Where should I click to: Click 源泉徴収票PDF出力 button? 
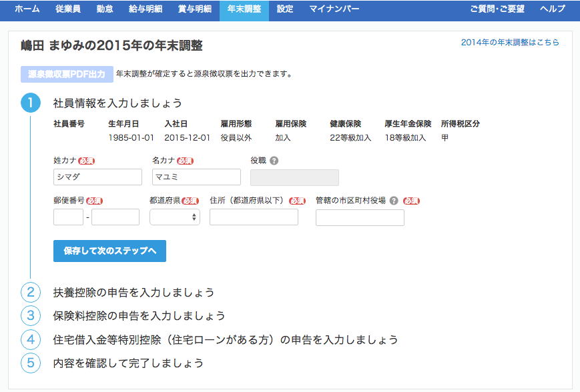[x=67, y=74]
